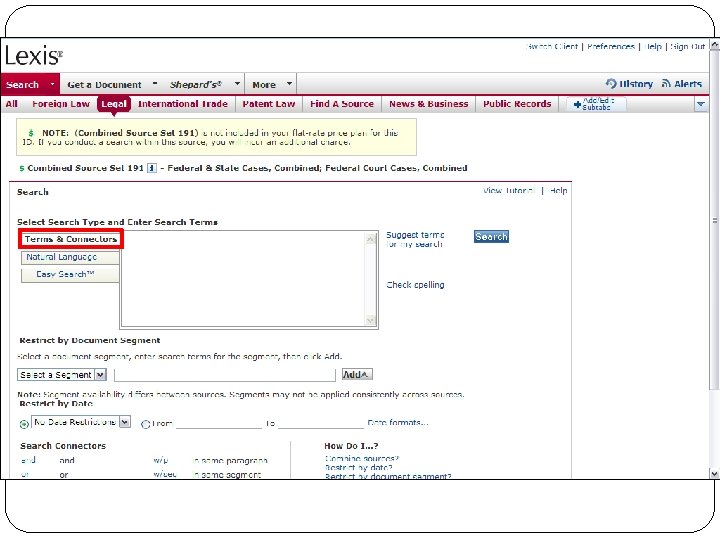
Task: Open the Alerts feed icon
Action: pos(666,84)
